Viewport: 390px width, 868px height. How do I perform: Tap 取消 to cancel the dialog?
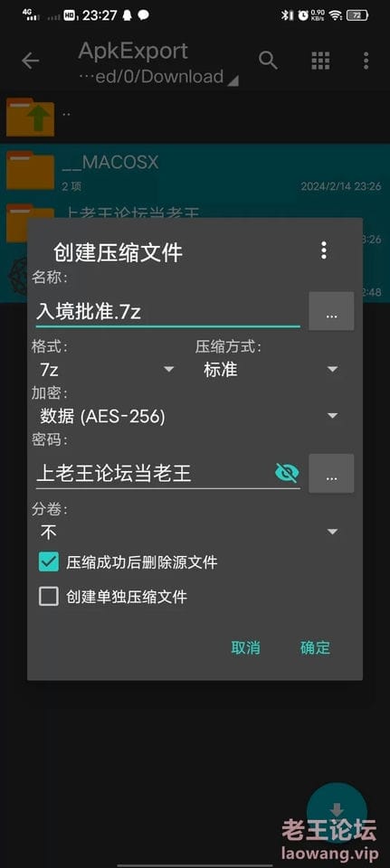point(245,647)
